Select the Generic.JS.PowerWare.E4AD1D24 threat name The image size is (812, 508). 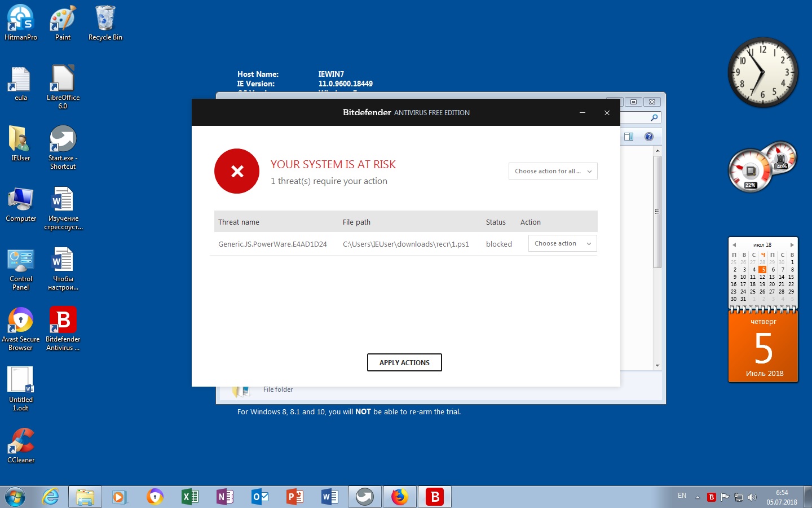click(x=272, y=244)
